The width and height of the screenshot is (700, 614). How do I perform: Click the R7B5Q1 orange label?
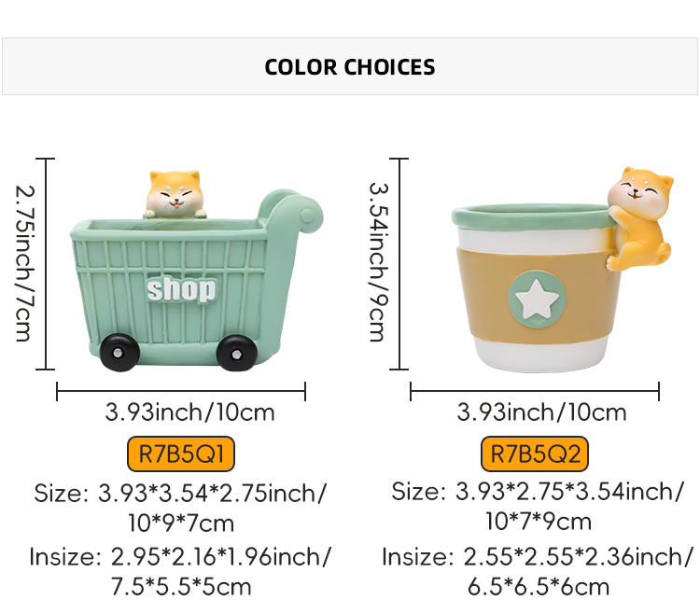point(181,454)
